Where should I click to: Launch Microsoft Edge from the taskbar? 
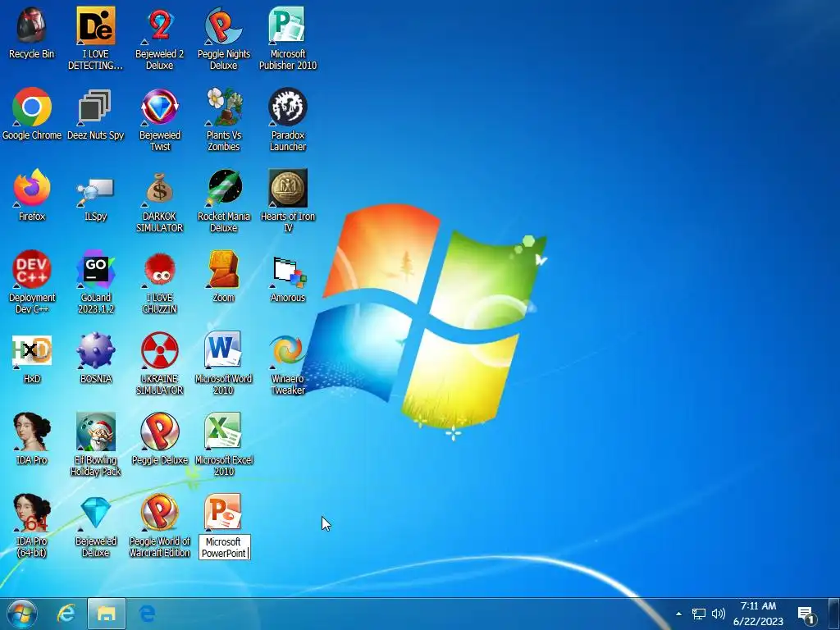tap(148, 614)
